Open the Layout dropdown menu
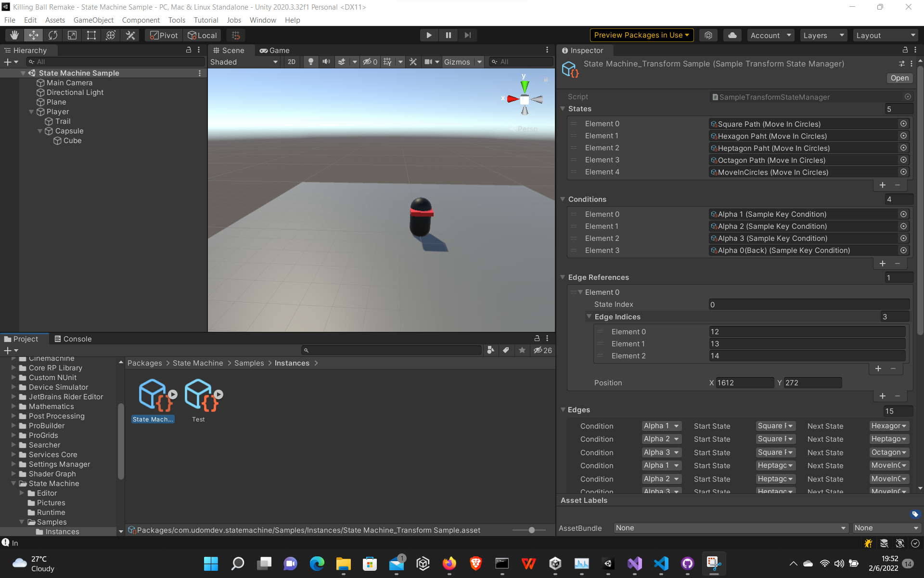 [884, 35]
